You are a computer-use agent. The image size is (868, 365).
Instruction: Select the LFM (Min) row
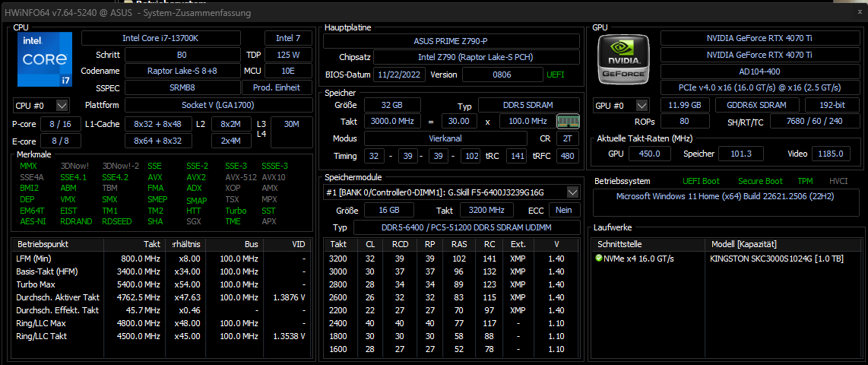(x=163, y=258)
